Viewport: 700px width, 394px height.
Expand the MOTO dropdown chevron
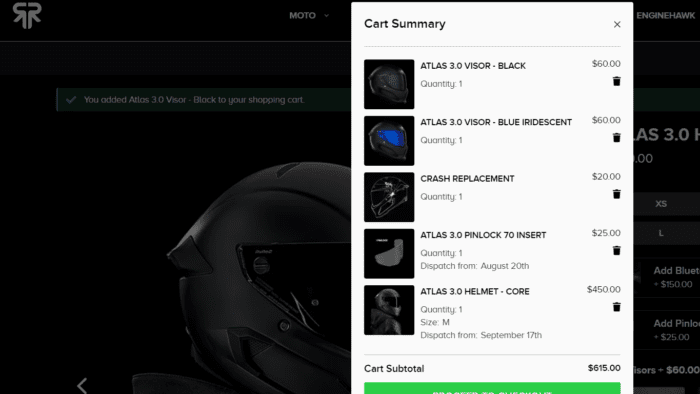326,16
